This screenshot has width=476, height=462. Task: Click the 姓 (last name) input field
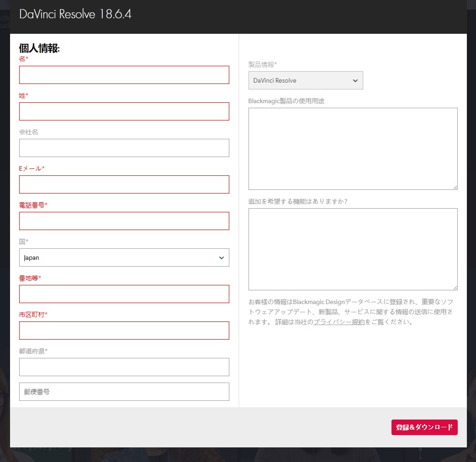[x=124, y=111]
